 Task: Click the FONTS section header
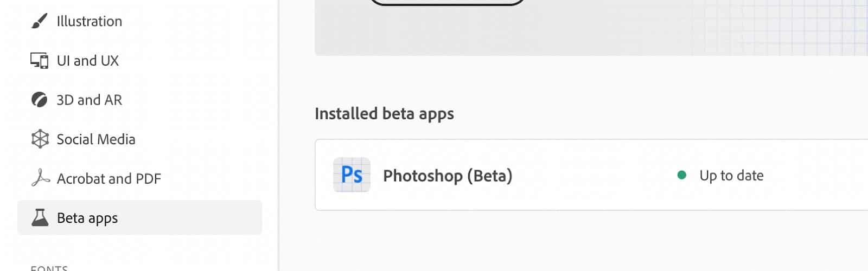(49, 268)
